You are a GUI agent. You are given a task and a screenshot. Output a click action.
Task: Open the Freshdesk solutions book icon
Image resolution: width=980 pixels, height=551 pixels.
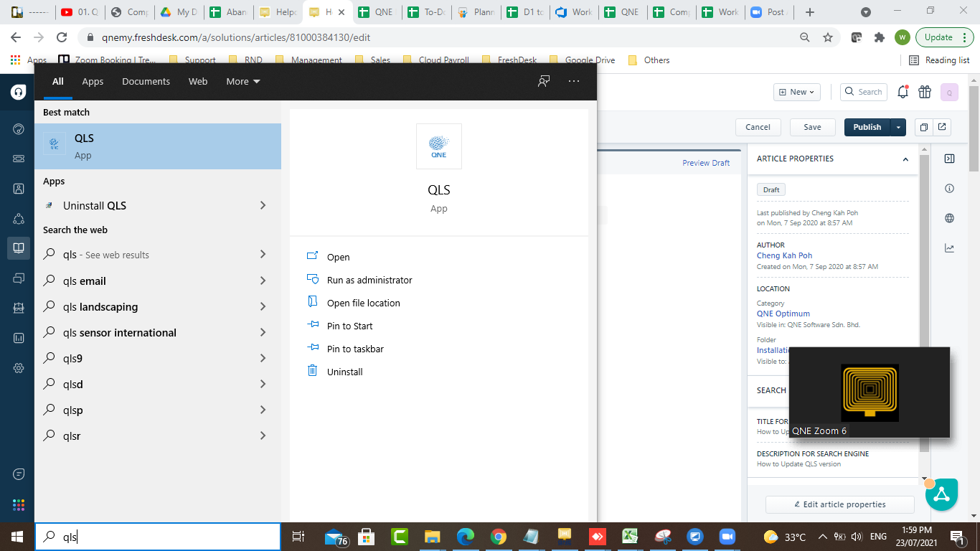(x=19, y=248)
